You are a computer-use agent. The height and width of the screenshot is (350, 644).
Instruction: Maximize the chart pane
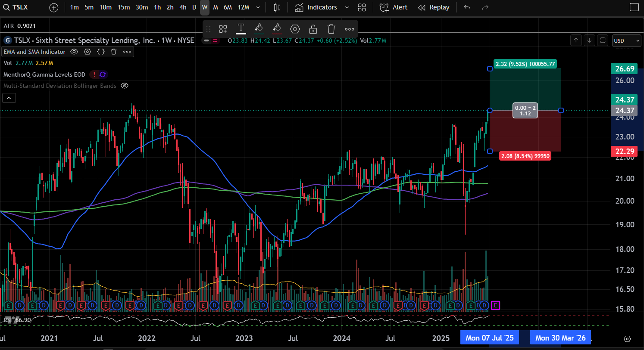click(x=603, y=40)
